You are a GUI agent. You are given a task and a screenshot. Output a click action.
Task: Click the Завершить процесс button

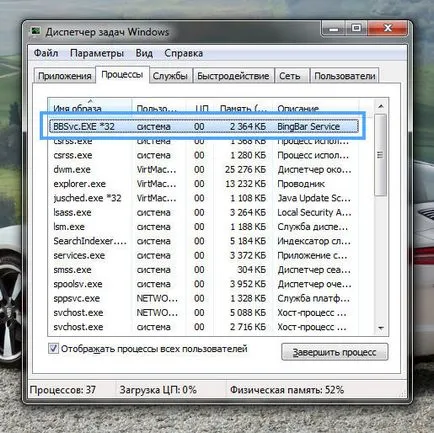[x=335, y=352]
